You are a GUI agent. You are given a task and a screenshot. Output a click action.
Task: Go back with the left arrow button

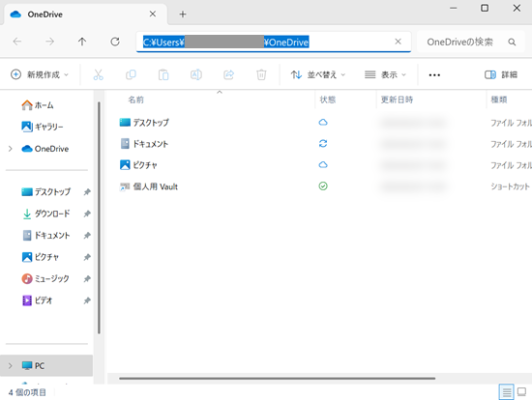(17, 42)
